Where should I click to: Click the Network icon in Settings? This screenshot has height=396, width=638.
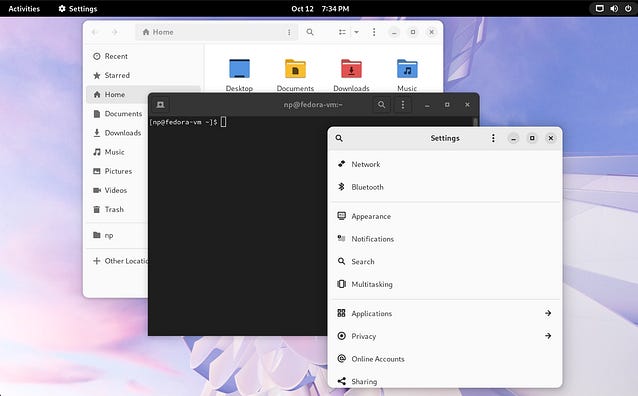[x=341, y=164]
